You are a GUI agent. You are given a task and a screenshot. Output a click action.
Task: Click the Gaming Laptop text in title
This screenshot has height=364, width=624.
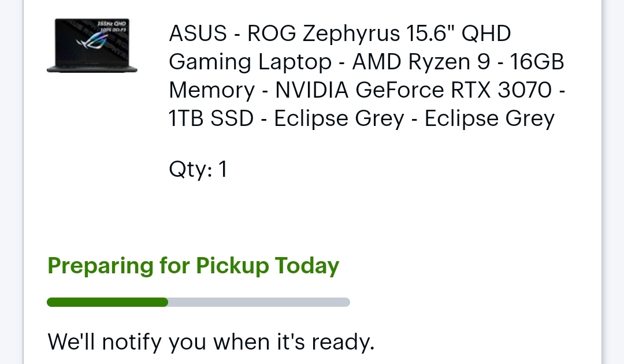[x=250, y=62]
